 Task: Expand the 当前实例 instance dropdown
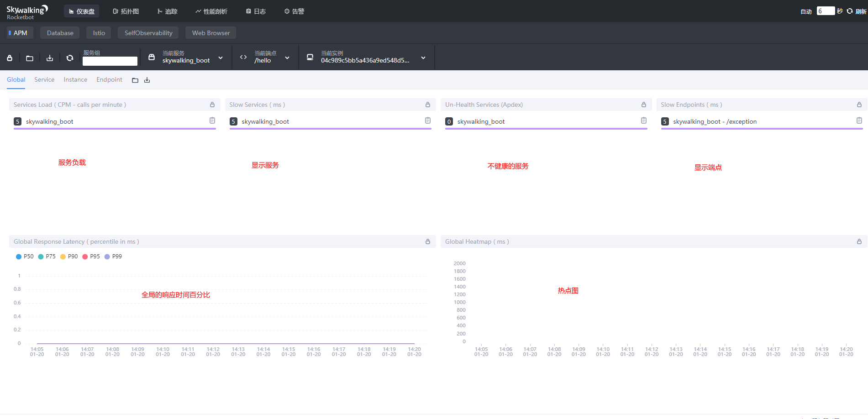(x=423, y=58)
